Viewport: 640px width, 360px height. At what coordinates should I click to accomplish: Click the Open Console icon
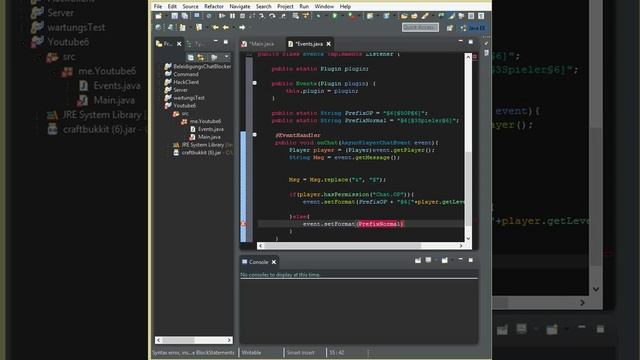[x=445, y=260]
